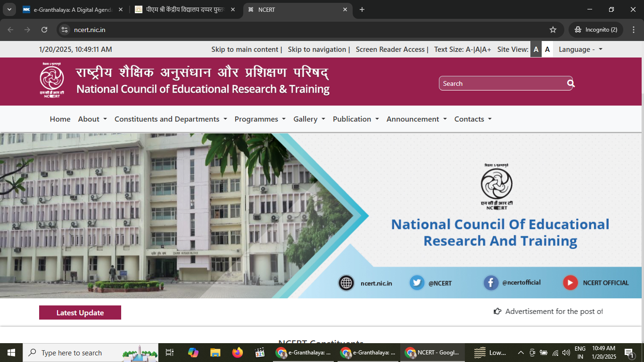Open the notification center icon
Screen dimensions: 644x362
[x=629, y=353]
